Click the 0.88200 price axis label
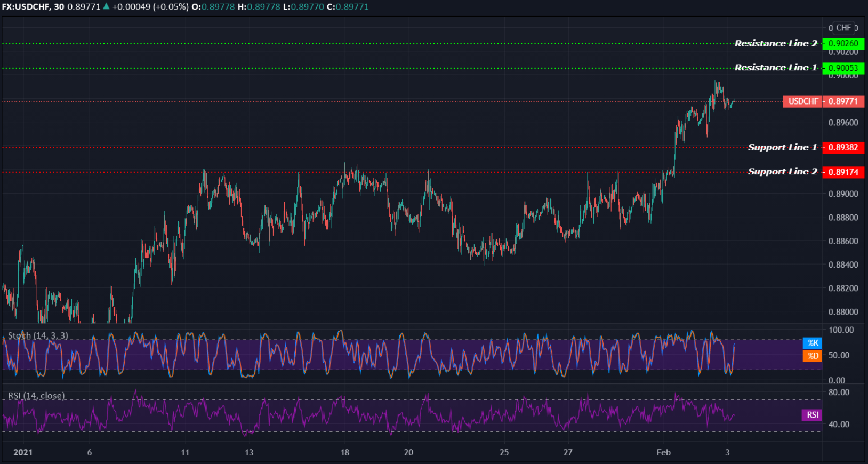The height and width of the screenshot is (464, 868). [x=843, y=289]
